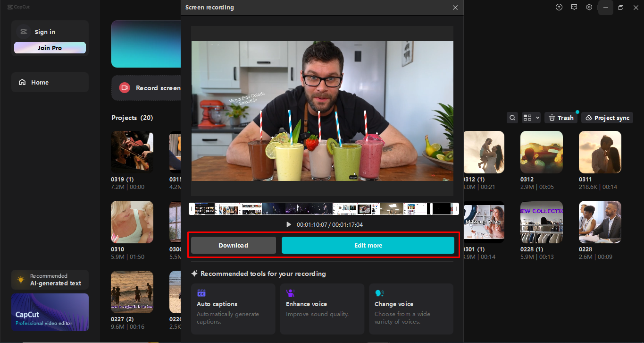Screen dimensions: 644x343
Task: Click the Recommended AI-generated text entry
Action: click(x=50, y=280)
